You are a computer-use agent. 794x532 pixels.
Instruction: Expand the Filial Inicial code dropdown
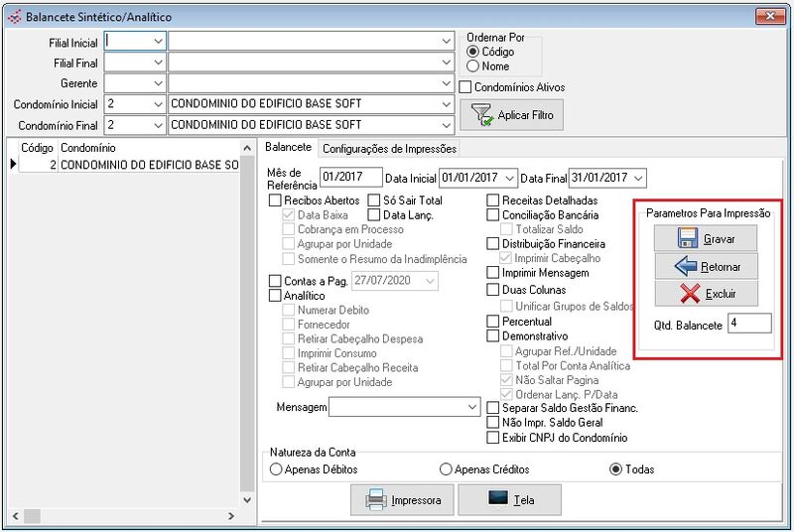(157, 41)
